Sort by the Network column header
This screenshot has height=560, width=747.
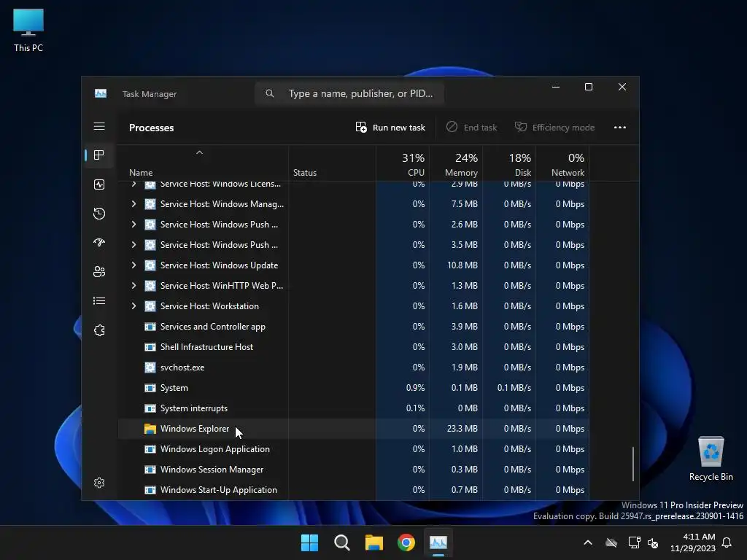click(562, 164)
